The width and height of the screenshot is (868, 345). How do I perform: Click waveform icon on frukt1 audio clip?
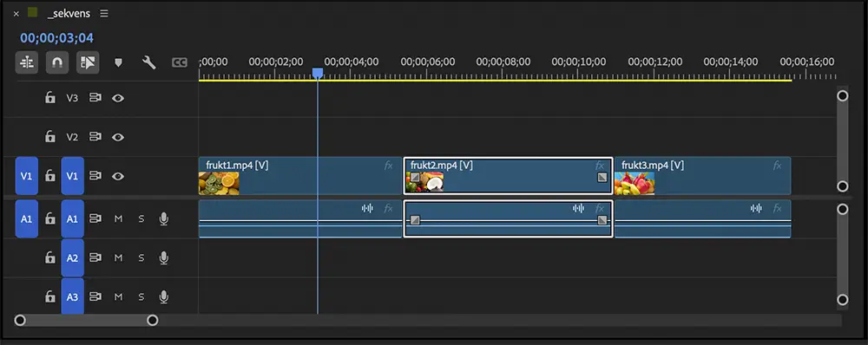tap(367, 208)
